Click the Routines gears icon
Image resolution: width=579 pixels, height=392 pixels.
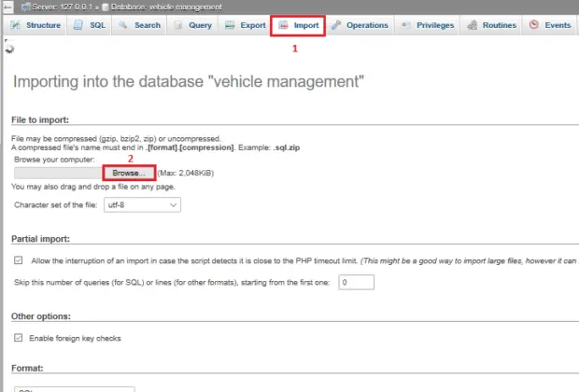(472, 25)
